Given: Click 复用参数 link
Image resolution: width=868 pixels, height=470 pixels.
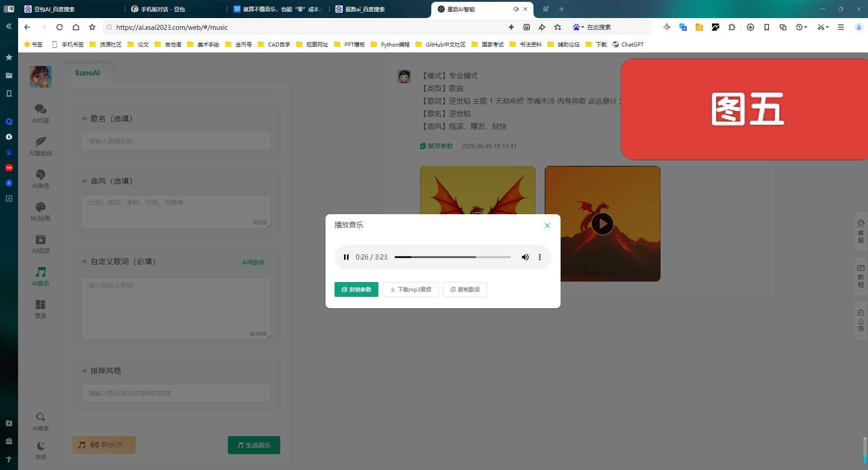Looking at the screenshot, I should [436, 146].
